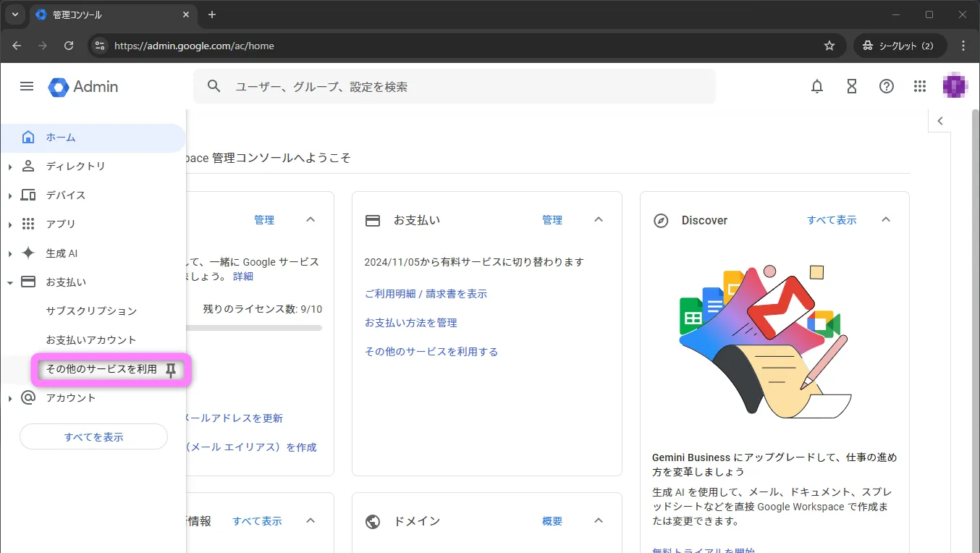The width and height of the screenshot is (980, 553).
Task: Open the notifications bell
Action: pos(817,87)
